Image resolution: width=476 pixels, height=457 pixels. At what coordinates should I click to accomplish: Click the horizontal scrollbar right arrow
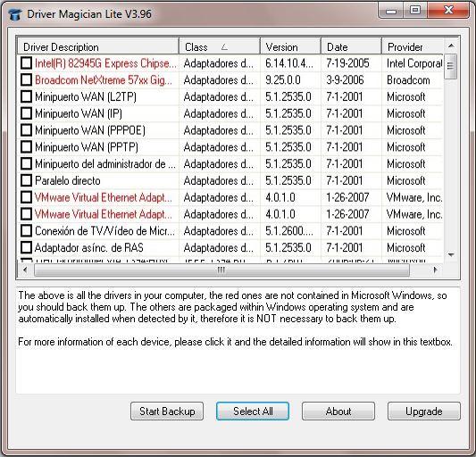pos(436,270)
